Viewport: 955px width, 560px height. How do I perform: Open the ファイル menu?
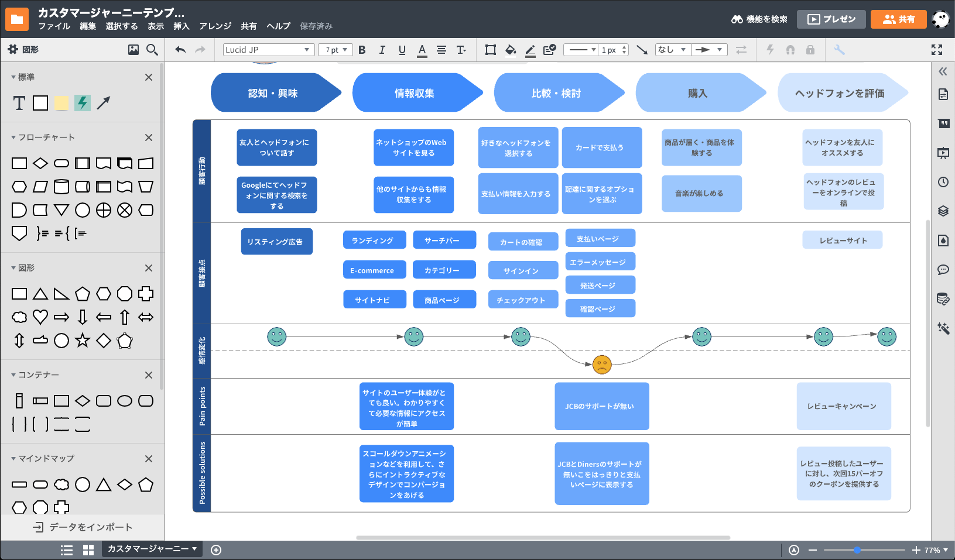[x=54, y=26]
